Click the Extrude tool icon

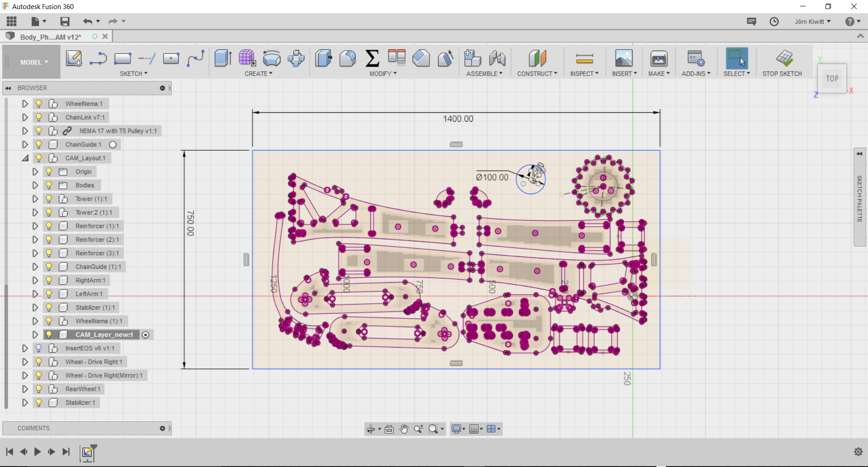(223, 58)
